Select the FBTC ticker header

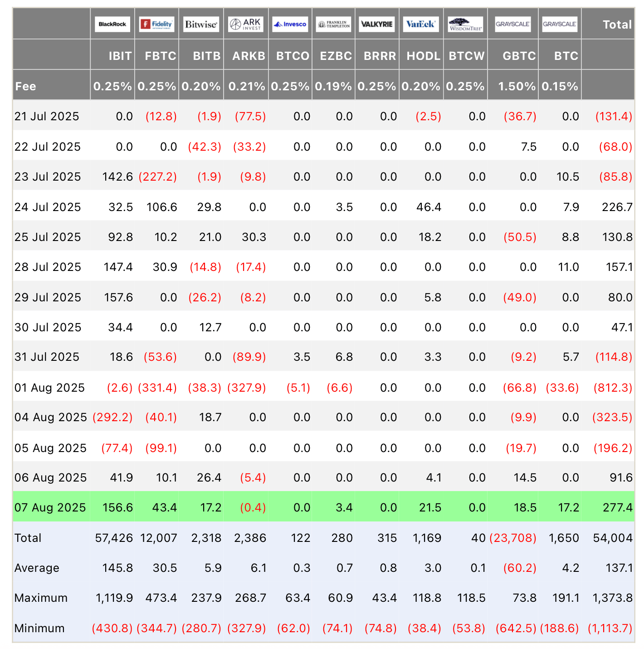(x=161, y=56)
